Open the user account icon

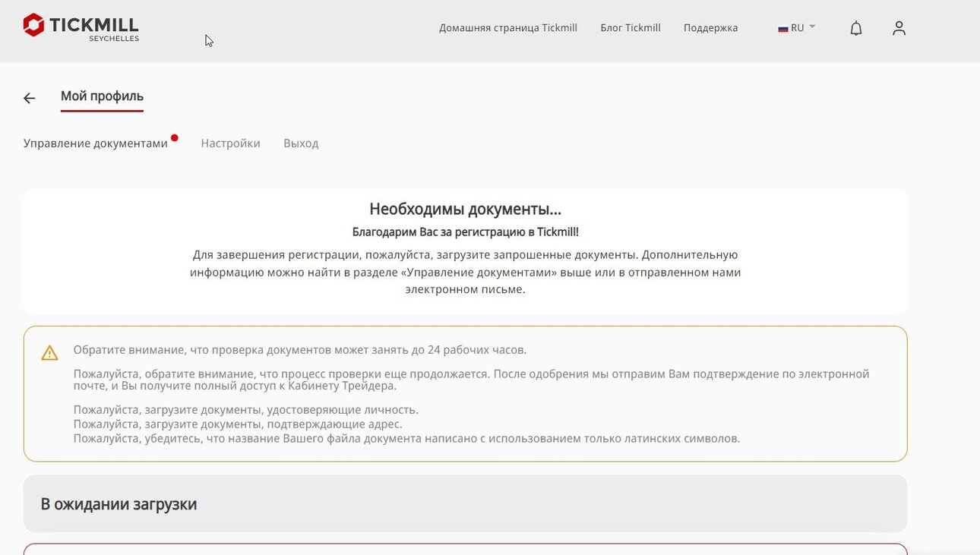899,28
